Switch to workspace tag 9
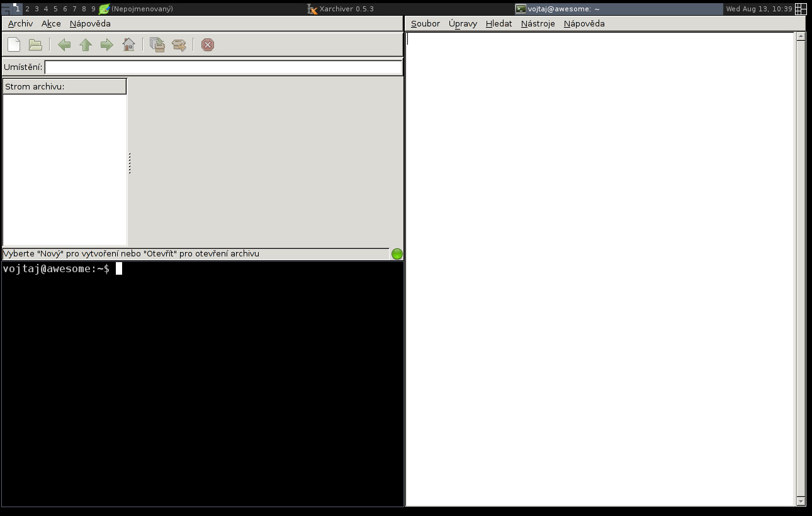This screenshot has width=812, height=516. click(x=93, y=9)
